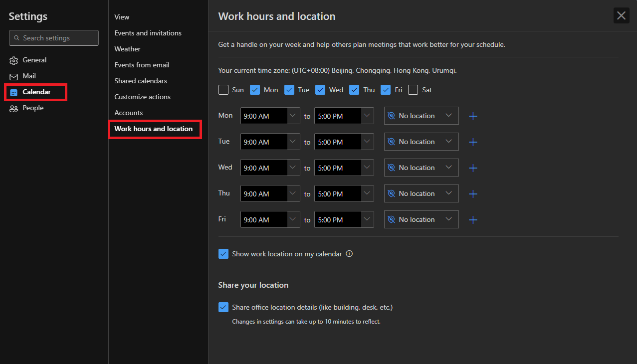Click the plus icon next to Thursday

472,193
